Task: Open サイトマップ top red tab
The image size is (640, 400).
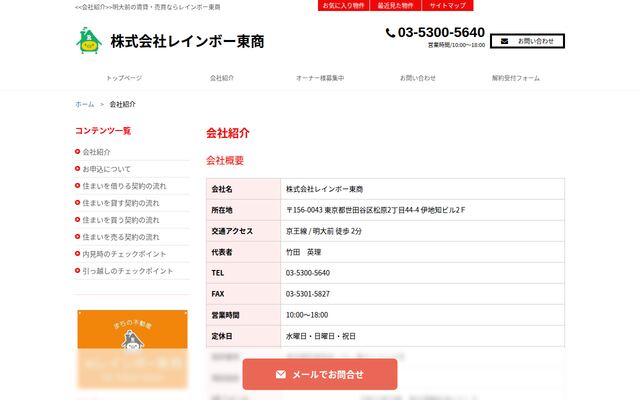Action: click(x=447, y=5)
